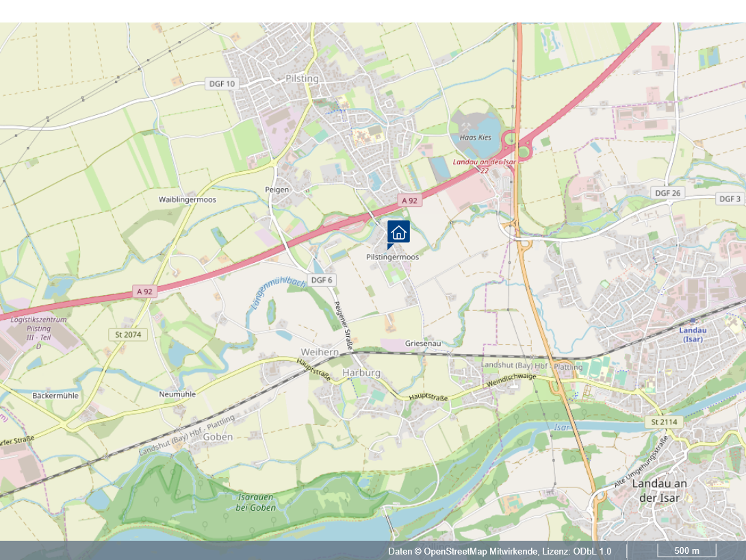Select the A 92 shield near Logistikzentrum
Image resolution: width=746 pixels, height=560 pixels.
click(144, 292)
